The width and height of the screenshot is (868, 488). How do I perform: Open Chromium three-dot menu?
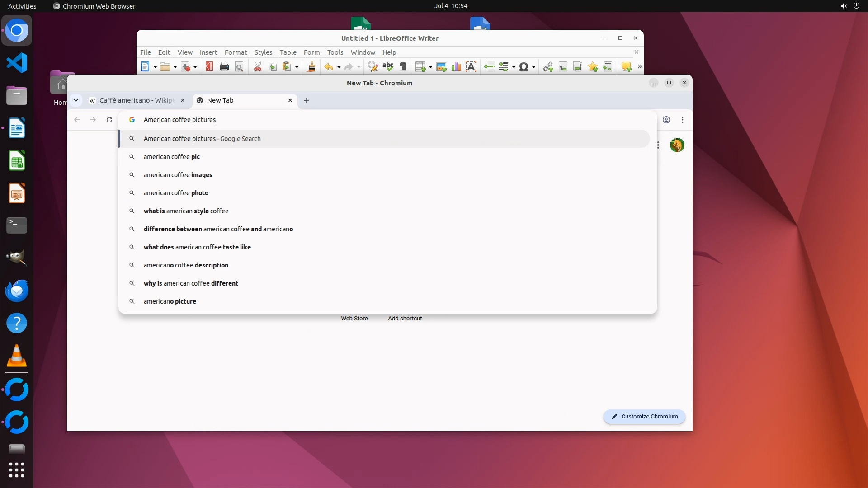pyautogui.click(x=682, y=120)
